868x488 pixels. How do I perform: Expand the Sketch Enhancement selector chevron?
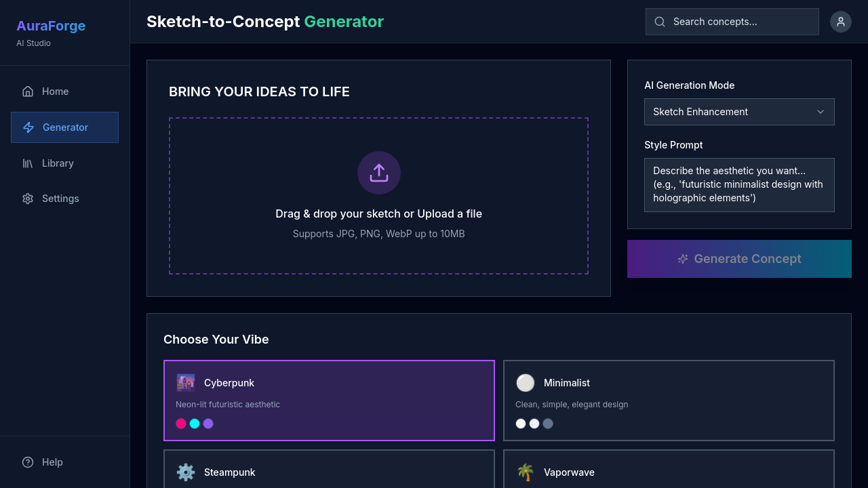click(821, 112)
